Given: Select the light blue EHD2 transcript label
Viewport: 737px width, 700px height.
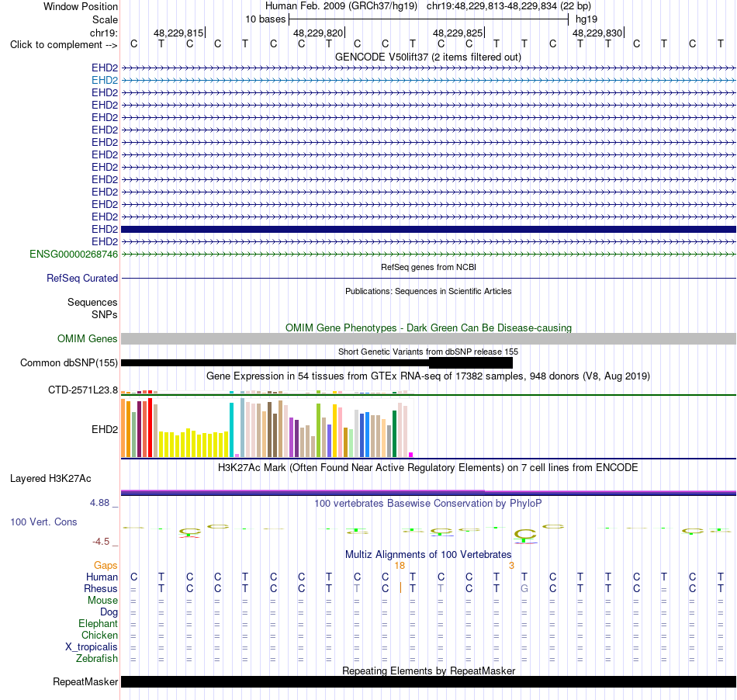Looking at the screenshot, I should click(105, 81).
